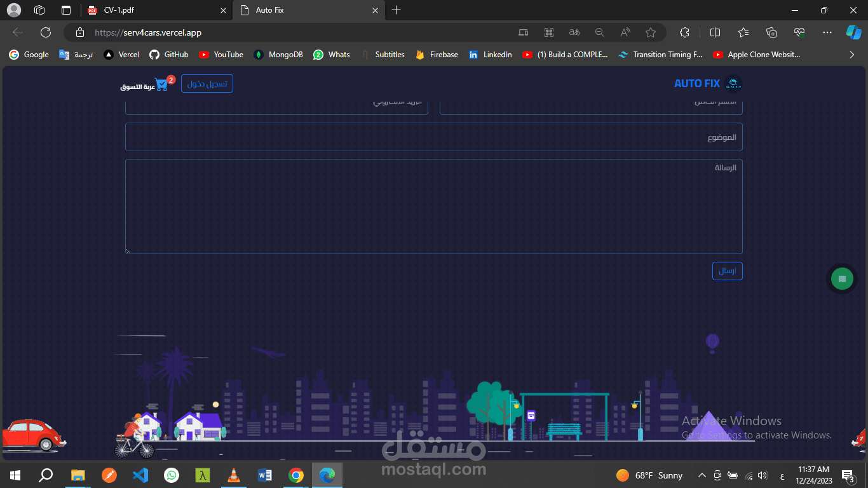Viewport: 868px width, 488px height.
Task: Focus the الرسالة message textarea
Action: (x=434, y=207)
